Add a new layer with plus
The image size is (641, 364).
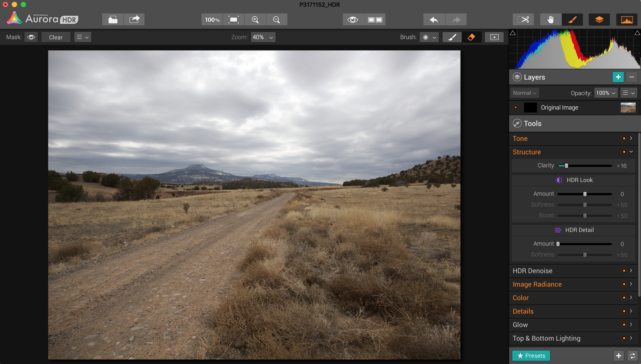point(618,77)
